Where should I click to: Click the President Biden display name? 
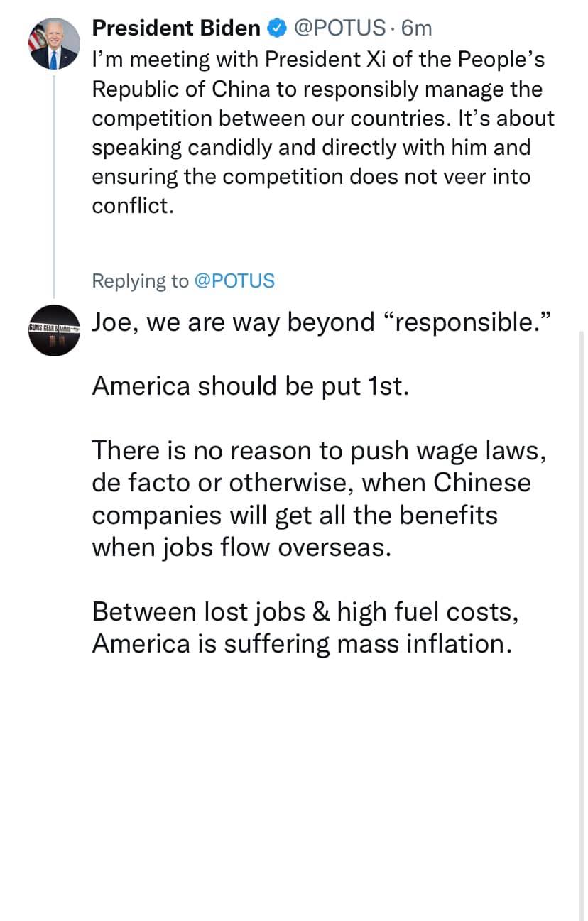coord(176,28)
